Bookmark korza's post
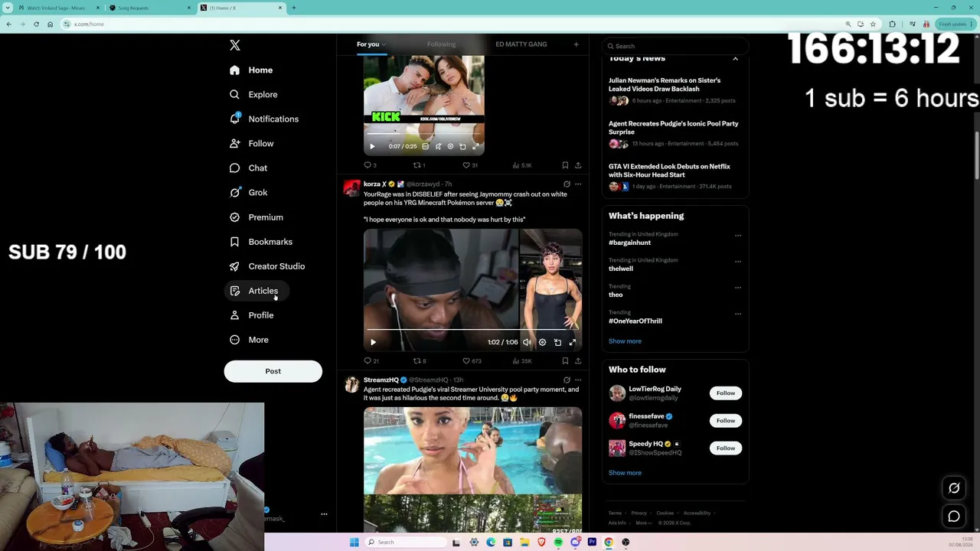Image resolution: width=980 pixels, height=551 pixels. [565, 361]
